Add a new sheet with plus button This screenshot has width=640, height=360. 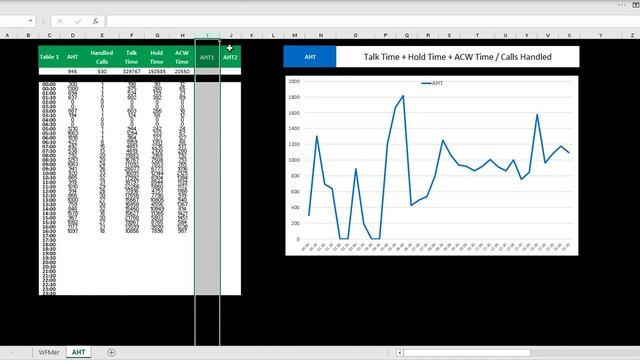pyautogui.click(x=111, y=352)
